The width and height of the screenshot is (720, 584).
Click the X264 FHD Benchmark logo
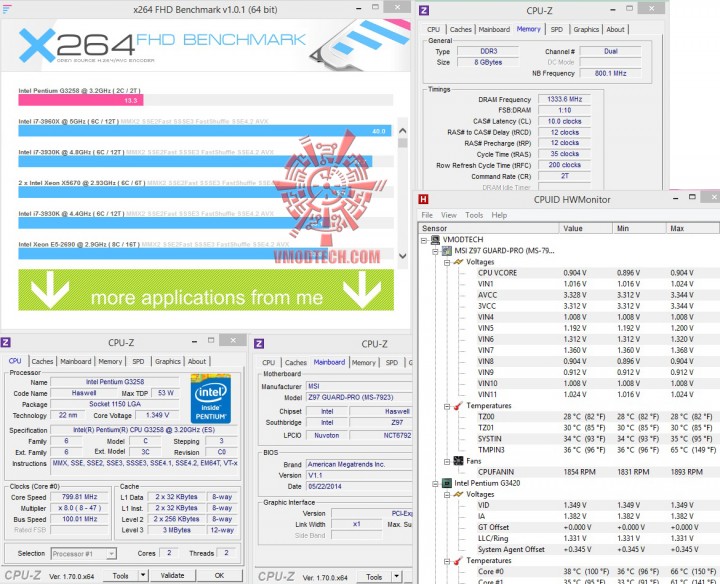pos(162,45)
